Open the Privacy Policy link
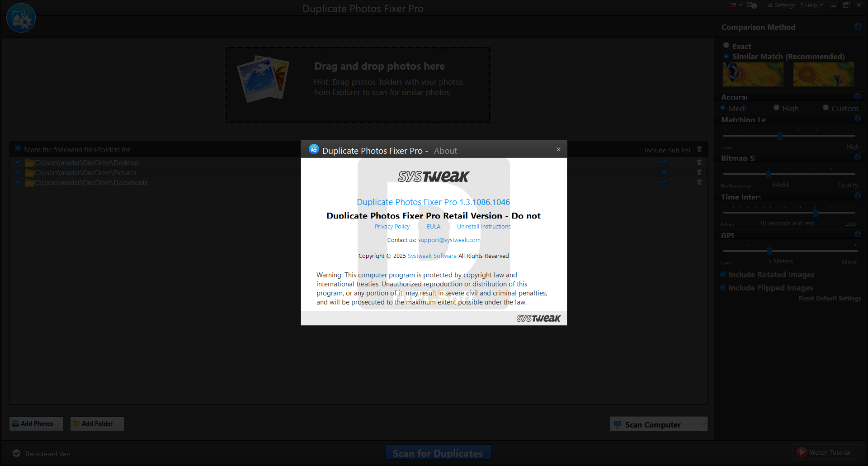 tap(392, 227)
